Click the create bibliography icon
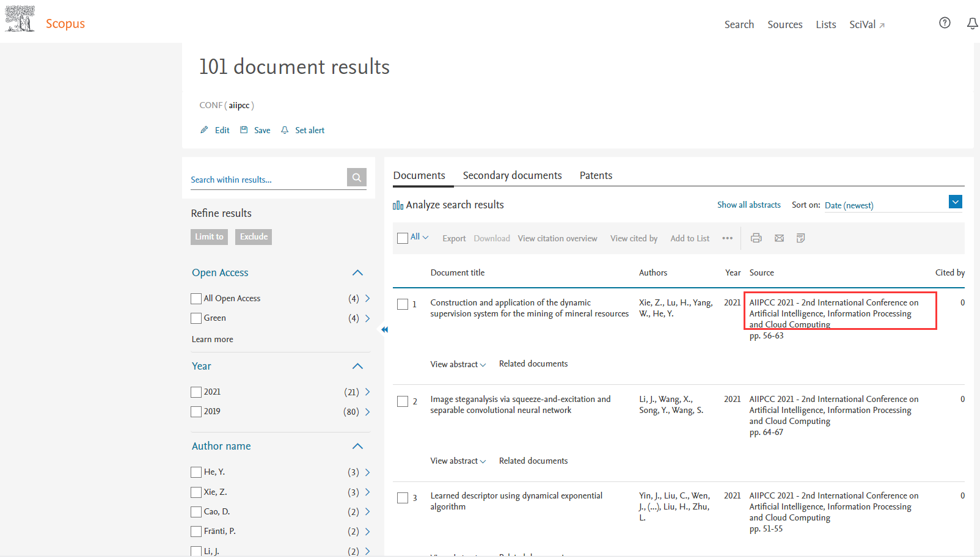Viewport: 980px width, 559px height. pyautogui.click(x=800, y=238)
